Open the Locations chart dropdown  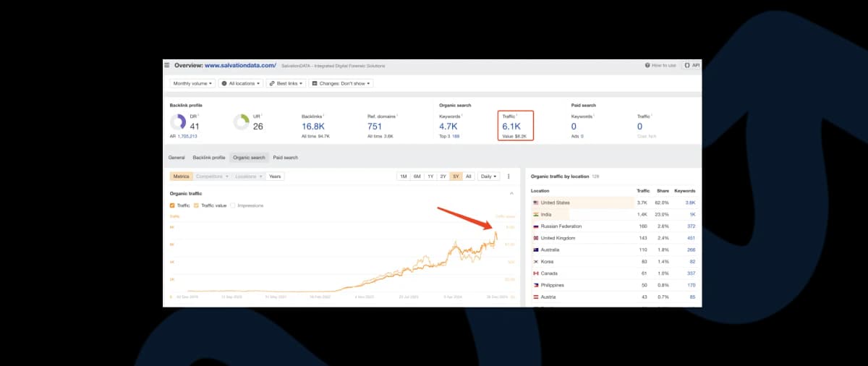tap(248, 176)
